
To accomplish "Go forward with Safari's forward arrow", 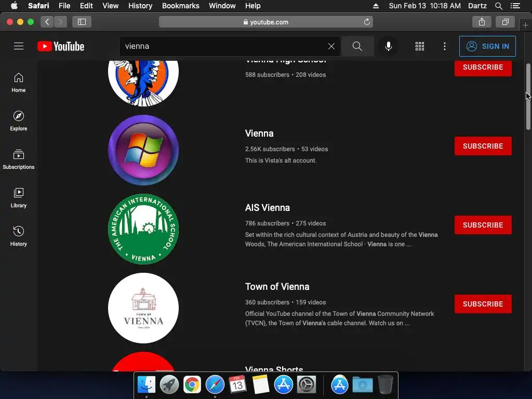I will point(60,22).
